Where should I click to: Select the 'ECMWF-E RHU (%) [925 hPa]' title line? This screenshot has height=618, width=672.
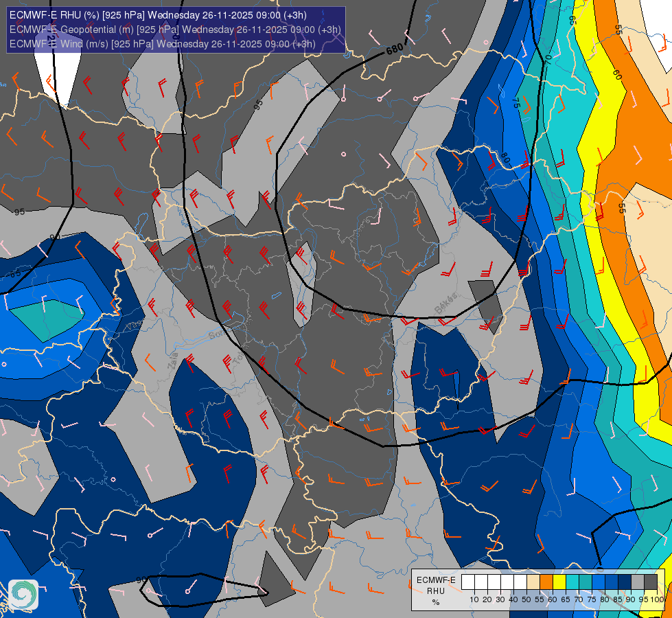(x=158, y=15)
